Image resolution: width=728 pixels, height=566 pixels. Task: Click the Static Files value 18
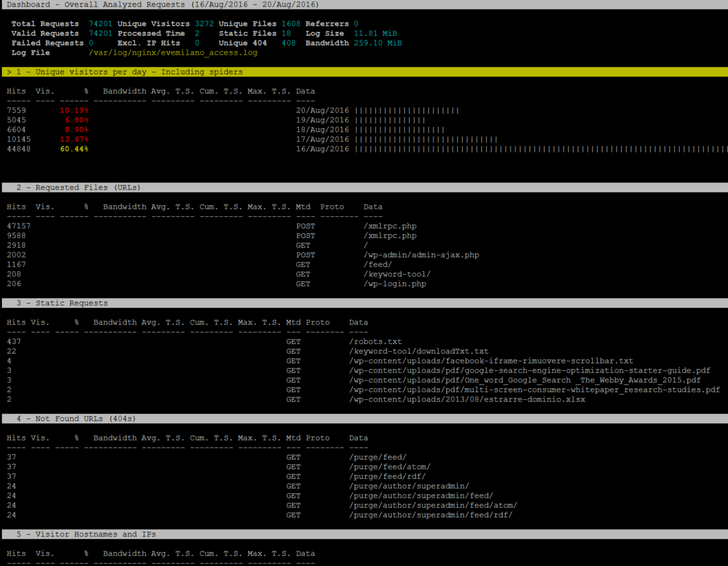point(286,34)
